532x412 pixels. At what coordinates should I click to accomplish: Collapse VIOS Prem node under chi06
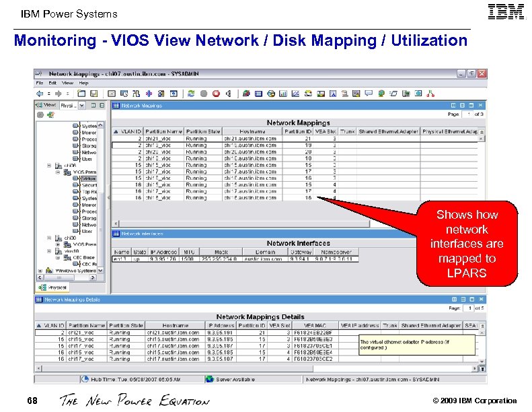58,172
